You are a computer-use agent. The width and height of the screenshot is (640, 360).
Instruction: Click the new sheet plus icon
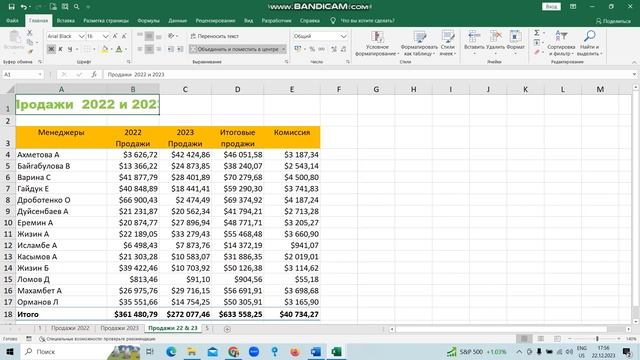227,329
